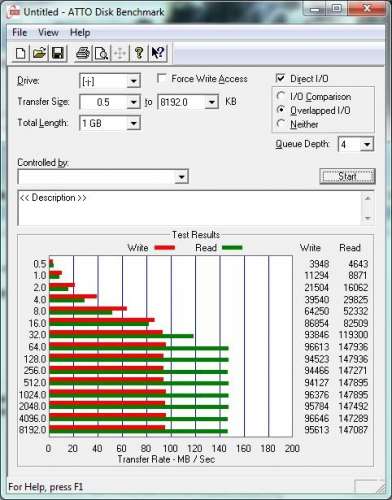Start the benchmark with Start button
The width and height of the screenshot is (392, 500).
(x=347, y=176)
